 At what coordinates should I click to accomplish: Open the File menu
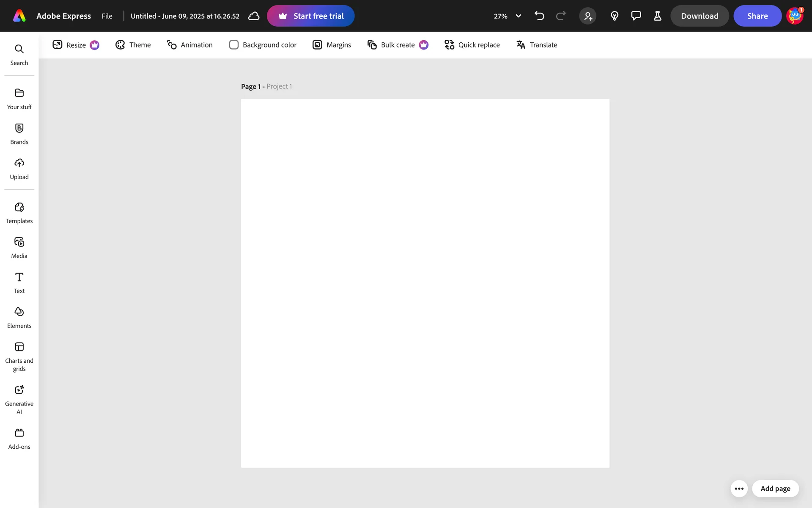click(x=107, y=16)
